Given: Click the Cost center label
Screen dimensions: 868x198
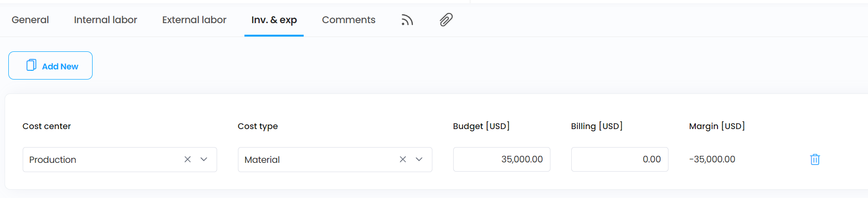Looking at the screenshot, I should (x=47, y=126).
